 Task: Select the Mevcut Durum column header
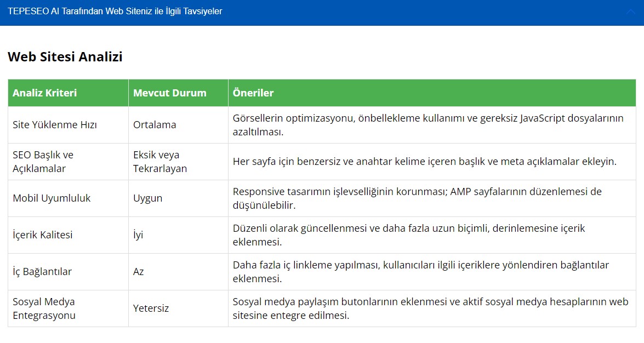[170, 93]
